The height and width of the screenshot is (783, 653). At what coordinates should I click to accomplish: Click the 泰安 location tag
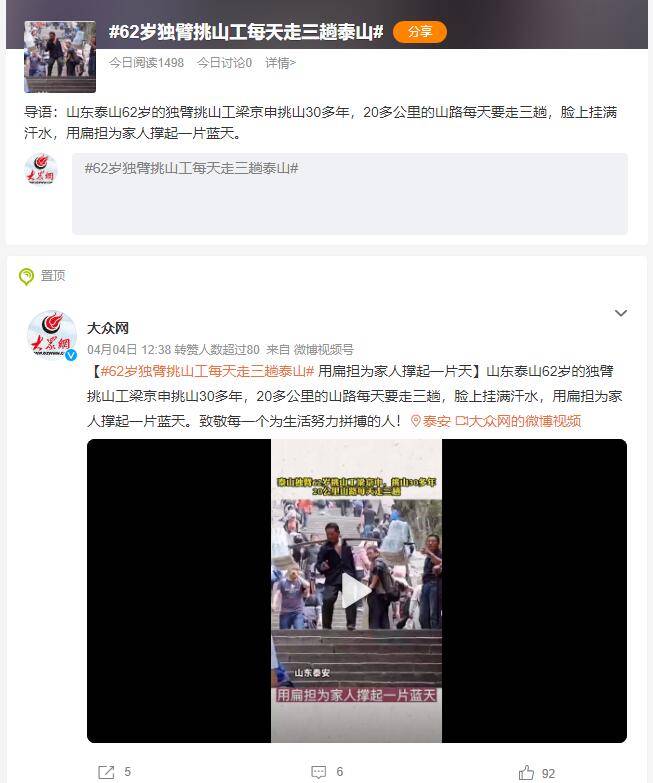(431, 421)
